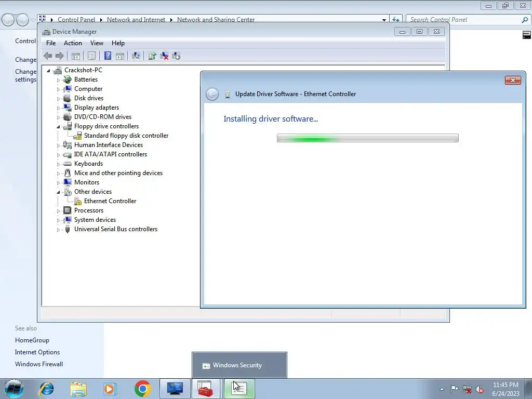Viewport: 532px width, 399px height.
Task: Open Windows Media Player taskbar icon
Action: click(110, 389)
